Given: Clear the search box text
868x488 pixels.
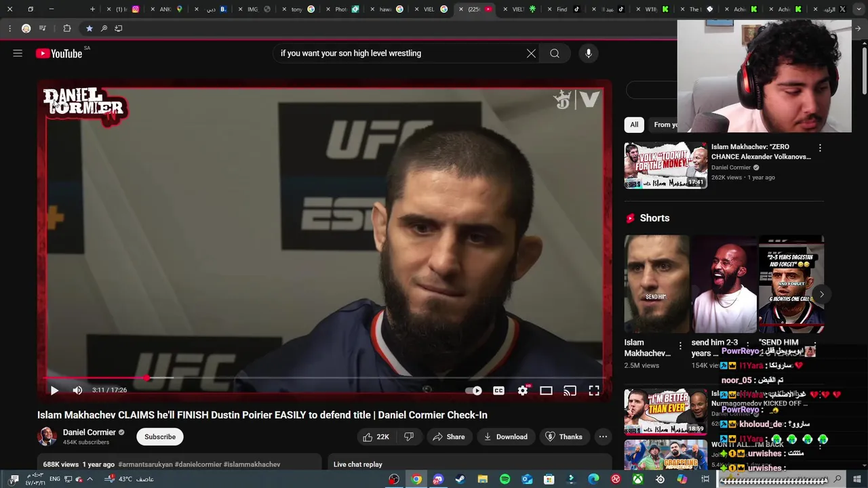Looking at the screenshot, I should [531, 54].
